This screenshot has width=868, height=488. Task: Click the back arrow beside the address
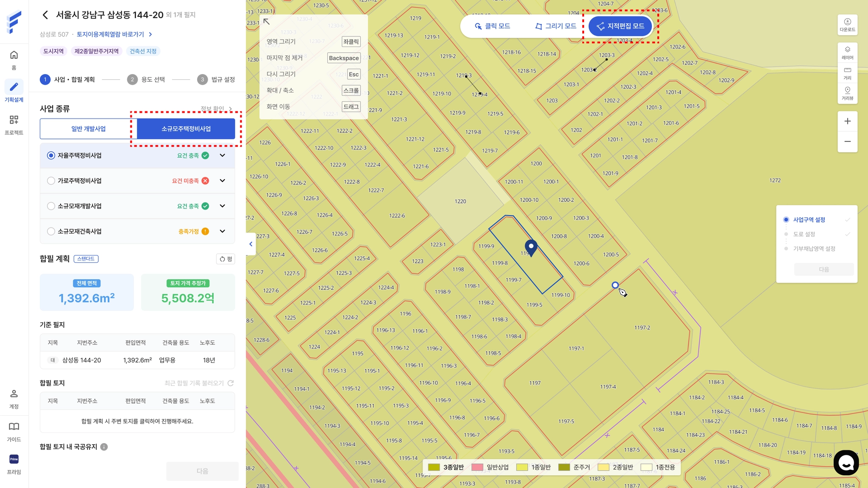point(45,15)
